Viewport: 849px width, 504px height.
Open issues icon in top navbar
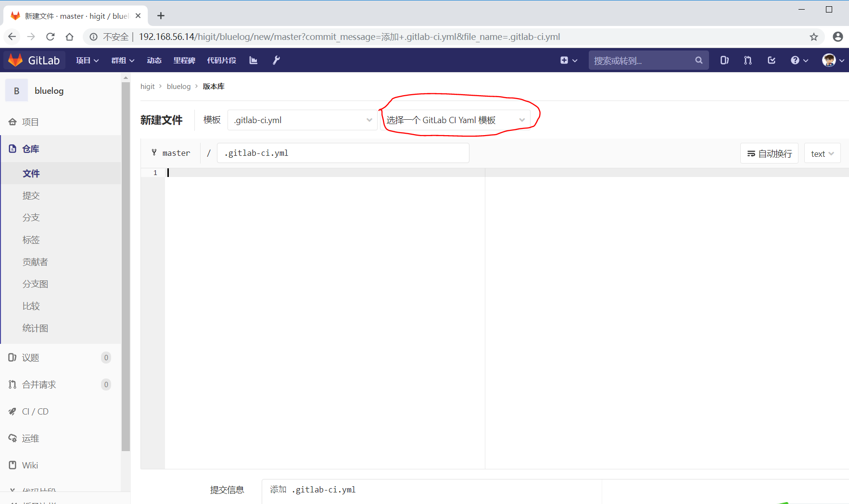(724, 60)
